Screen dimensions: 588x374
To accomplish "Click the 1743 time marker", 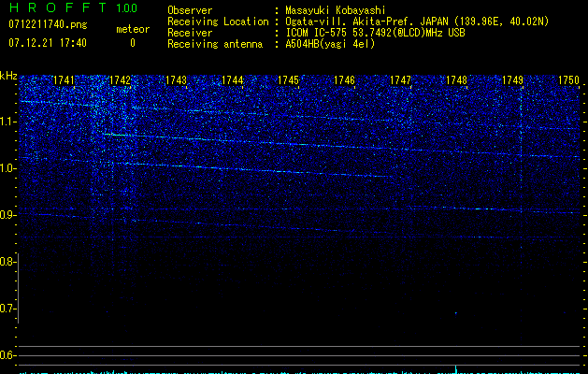I will tap(176, 79).
